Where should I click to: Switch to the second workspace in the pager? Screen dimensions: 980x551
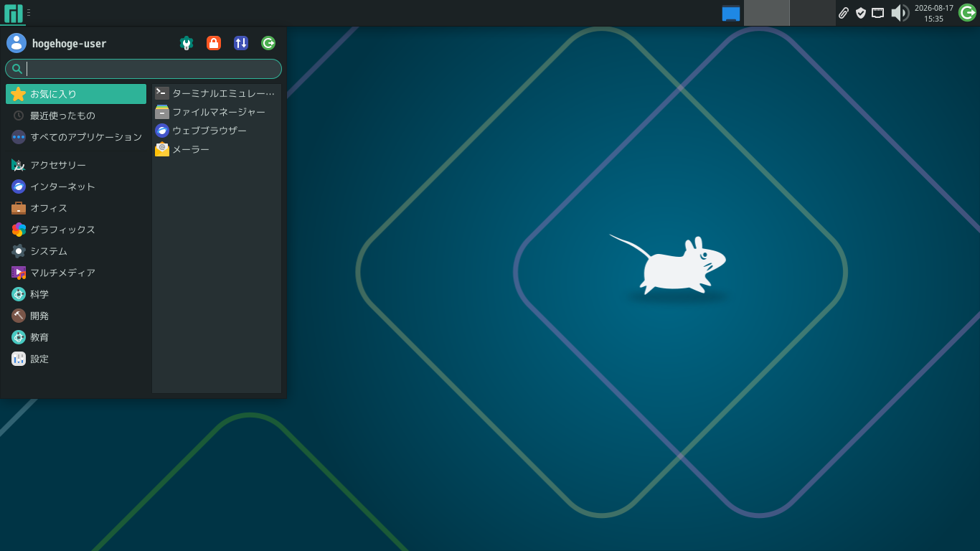(813, 13)
